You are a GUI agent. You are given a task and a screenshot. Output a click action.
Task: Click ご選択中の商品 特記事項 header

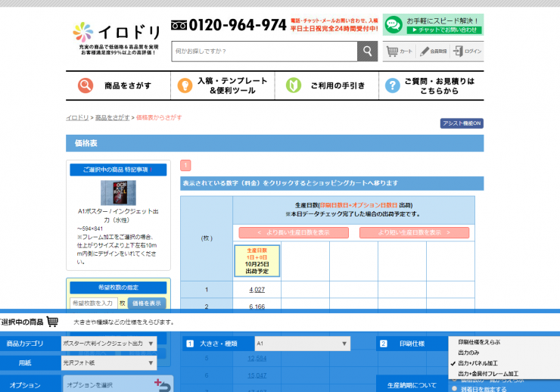(118, 170)
